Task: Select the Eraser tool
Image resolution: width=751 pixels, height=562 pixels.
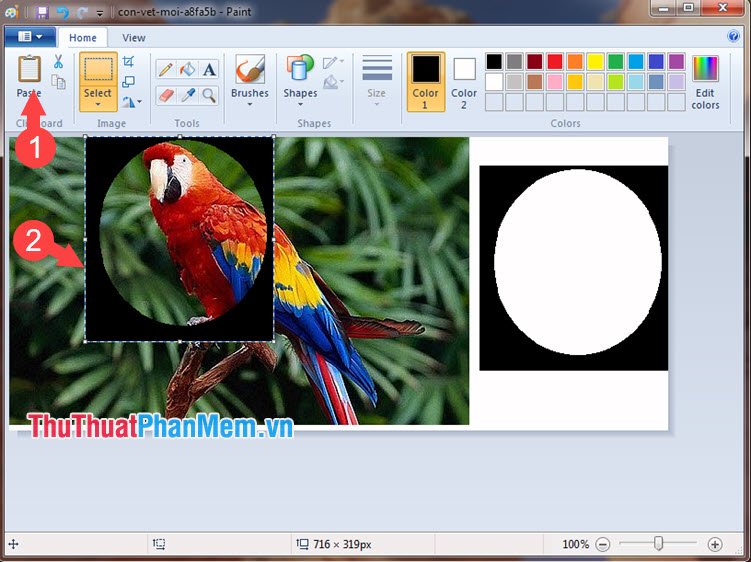Action: pos(166,95)
